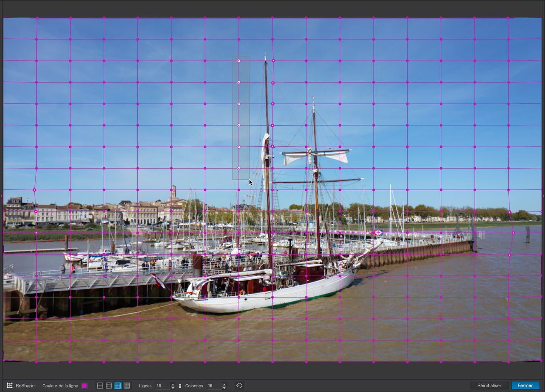The height and width of the screenshot is (392, 545).
Task: Click the undo arrow icon
Action: pyautogui.click(x=239, y=385)
